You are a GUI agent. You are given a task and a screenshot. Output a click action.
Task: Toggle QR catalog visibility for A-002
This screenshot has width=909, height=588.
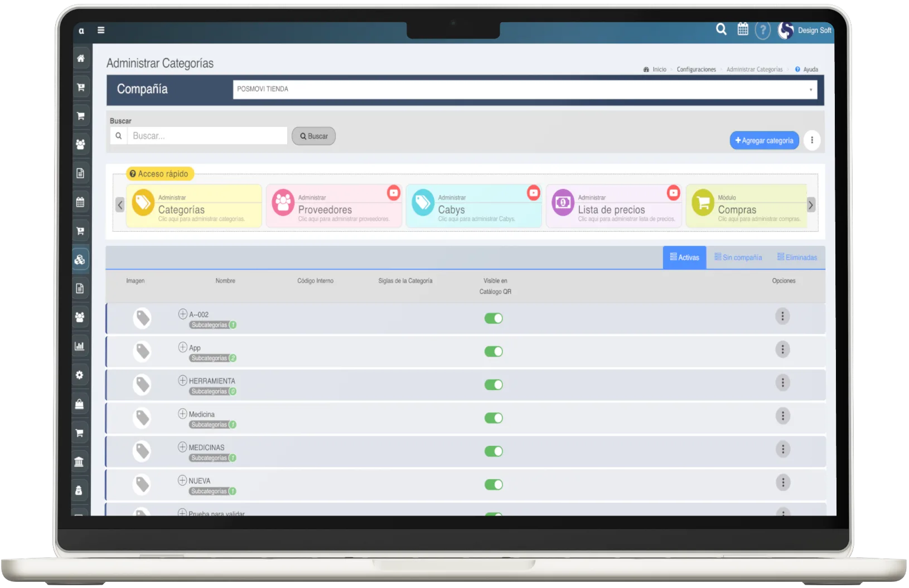click(x=494, y=318)
